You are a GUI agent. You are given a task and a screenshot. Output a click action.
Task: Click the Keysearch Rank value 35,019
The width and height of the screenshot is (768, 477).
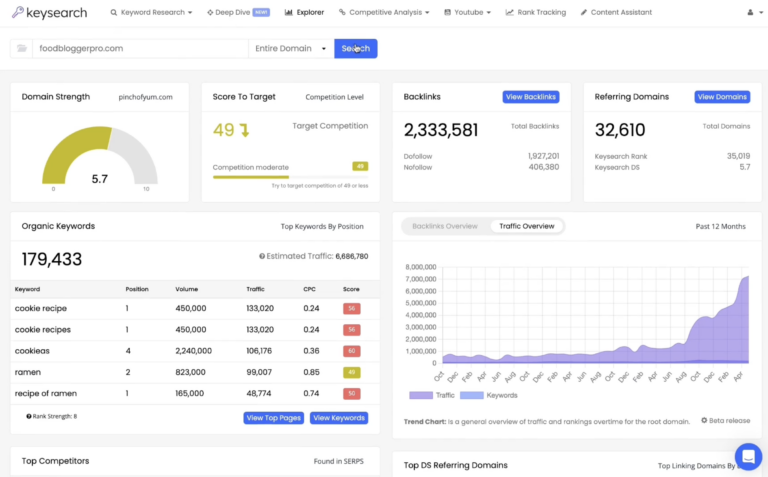(x=738, y=156)
